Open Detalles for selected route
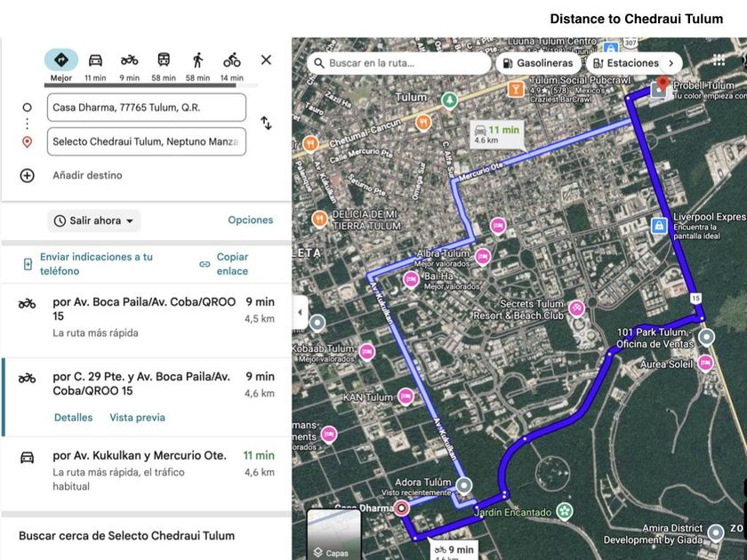 [73, 418]
